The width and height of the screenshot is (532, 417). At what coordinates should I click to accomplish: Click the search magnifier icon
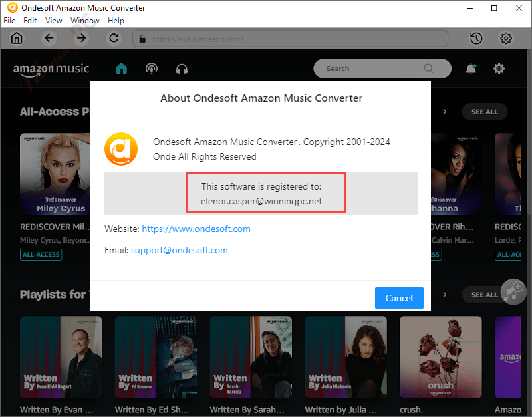(x=428, y=69)
